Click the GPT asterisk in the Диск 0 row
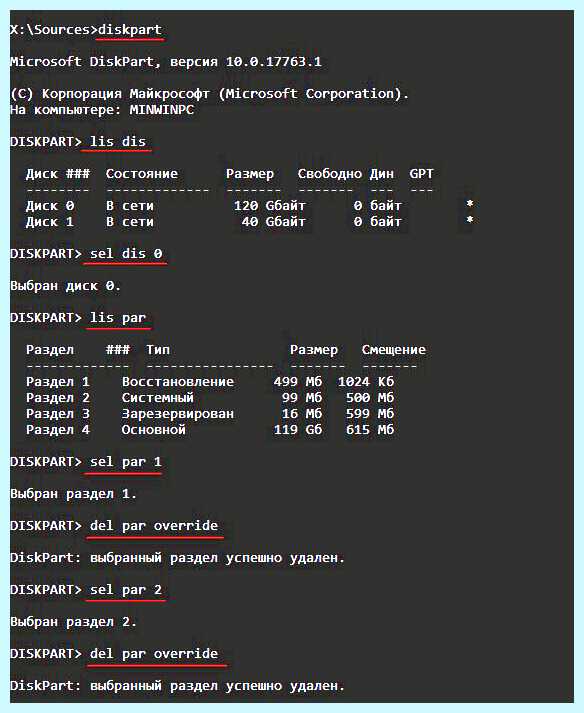The height and width of the screenshot is (713, 584). (470, 204)
